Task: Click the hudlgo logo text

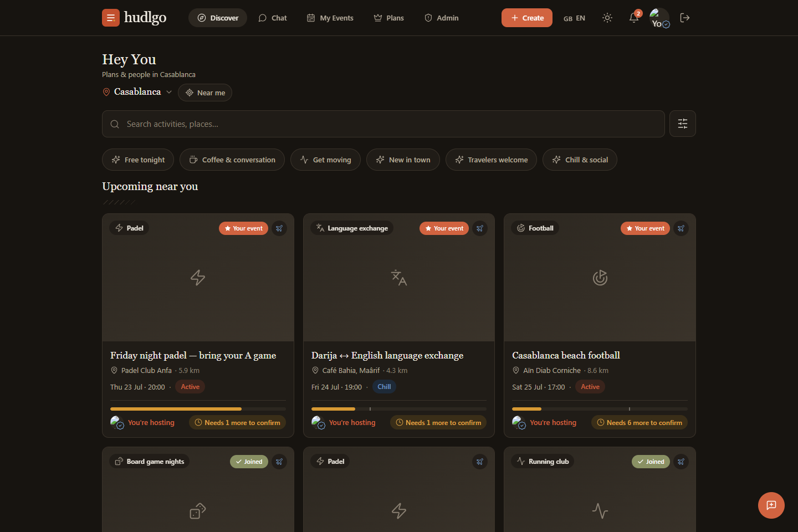Action: (145, 18)
